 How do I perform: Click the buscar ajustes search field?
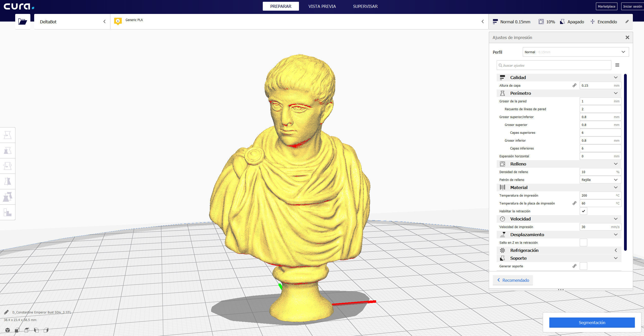pyautogui.click(x=554, y=65)
